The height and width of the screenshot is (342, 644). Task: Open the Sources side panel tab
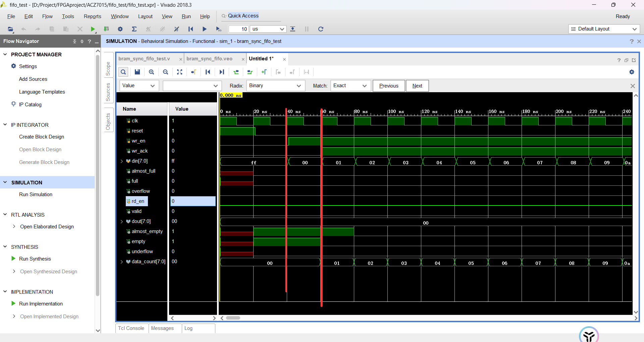click(x=108, y=92)
